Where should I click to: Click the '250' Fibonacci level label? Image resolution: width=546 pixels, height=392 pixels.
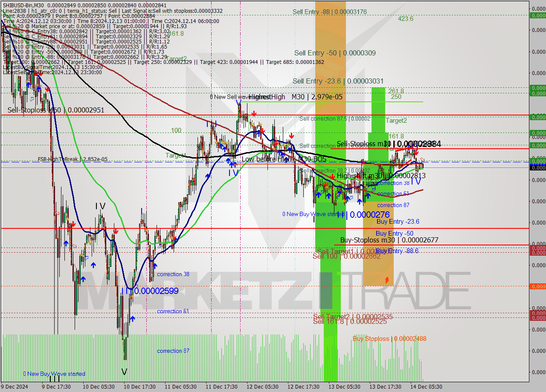point(396,97)
